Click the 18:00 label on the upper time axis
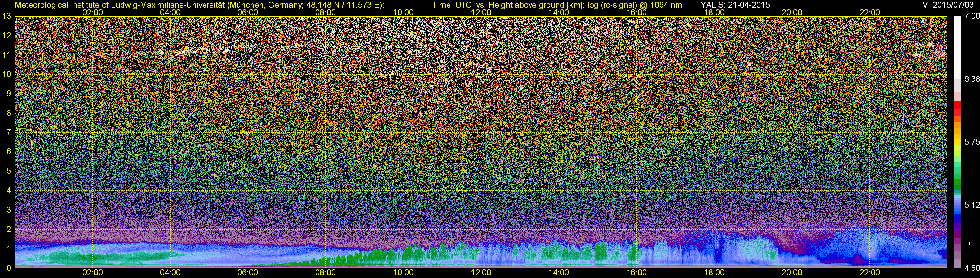980x278 pixels. coord(714,12)
